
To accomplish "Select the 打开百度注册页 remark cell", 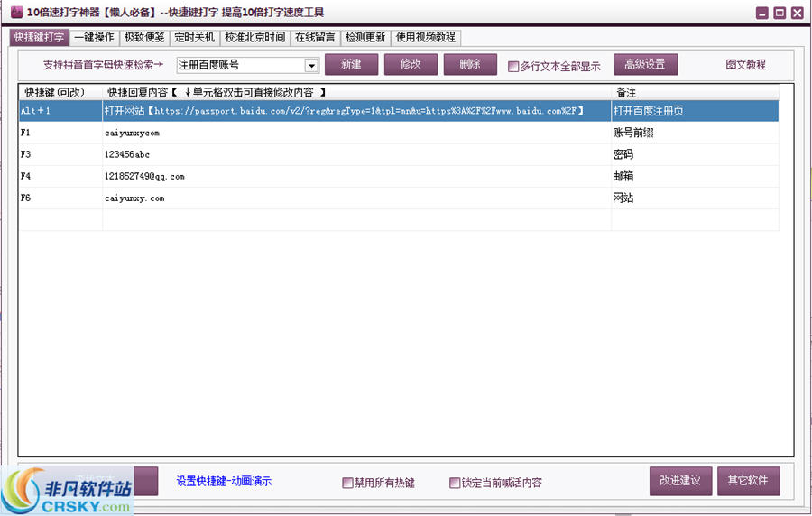I will (x=695, y=111).
